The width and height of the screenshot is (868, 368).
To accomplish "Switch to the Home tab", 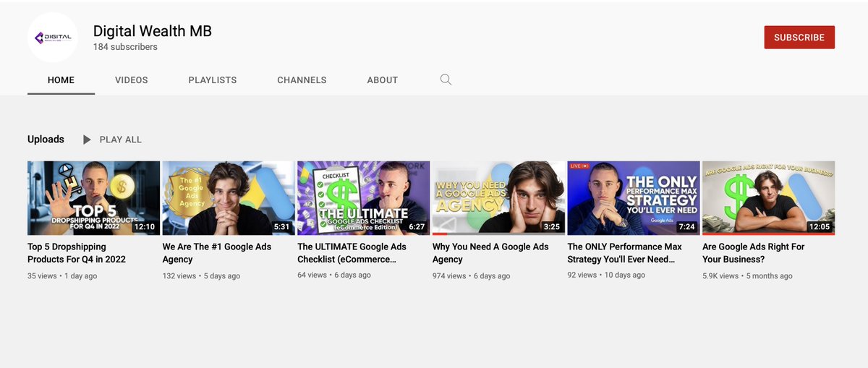I will click(x=61, y=80).
